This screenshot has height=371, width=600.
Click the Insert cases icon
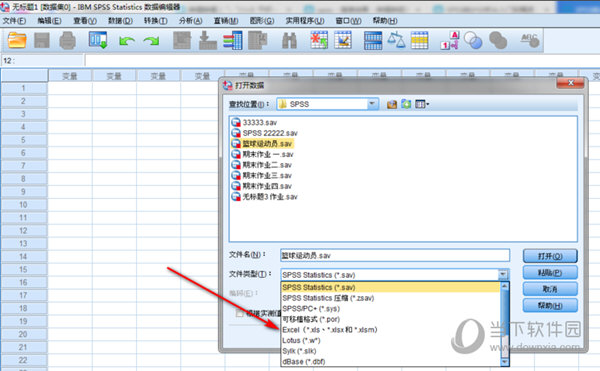pos(319,40)
